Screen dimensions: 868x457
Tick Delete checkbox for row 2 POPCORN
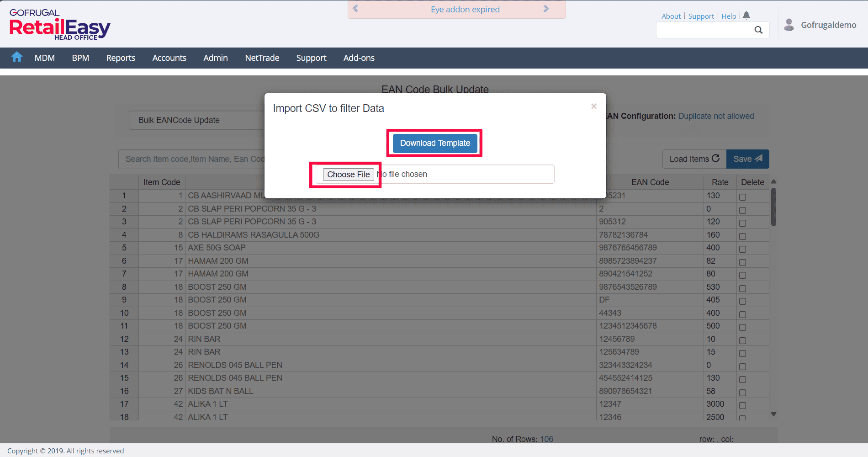tap(743, 210)
